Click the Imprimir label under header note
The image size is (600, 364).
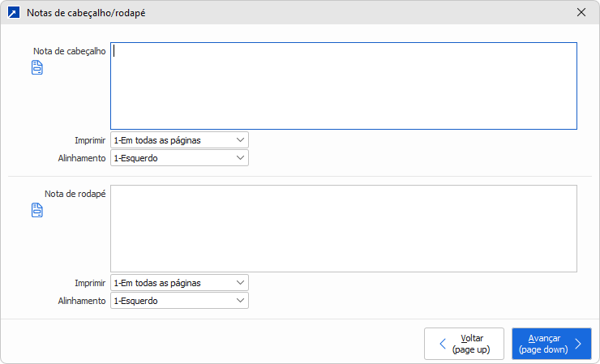(x=89, y=140)
